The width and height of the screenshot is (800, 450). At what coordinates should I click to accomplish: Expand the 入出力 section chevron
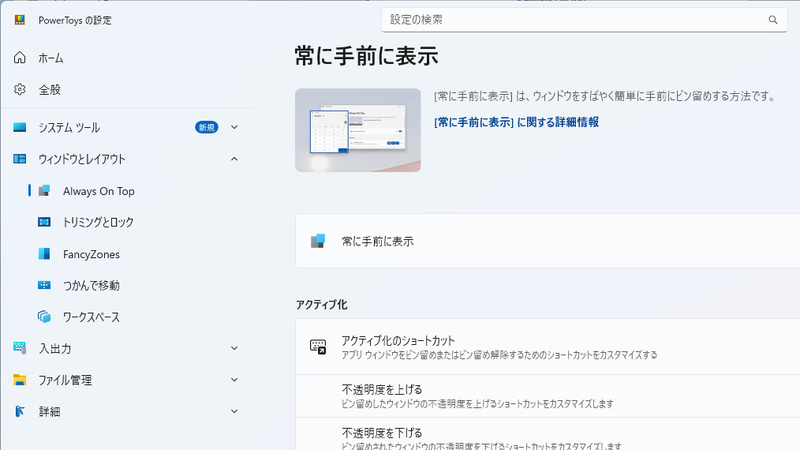(x=234, y=348)
